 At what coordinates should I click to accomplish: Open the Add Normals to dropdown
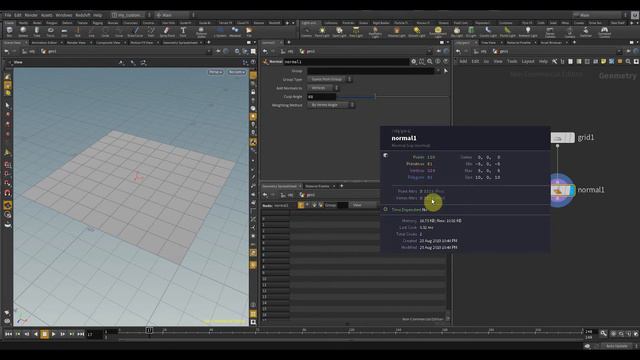click(323, 88)
